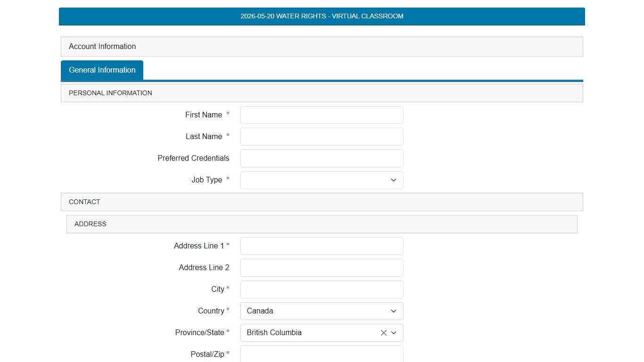Click the Preferred Credentials label text
This screenshot has height=362, width=644.
point(193,158)
